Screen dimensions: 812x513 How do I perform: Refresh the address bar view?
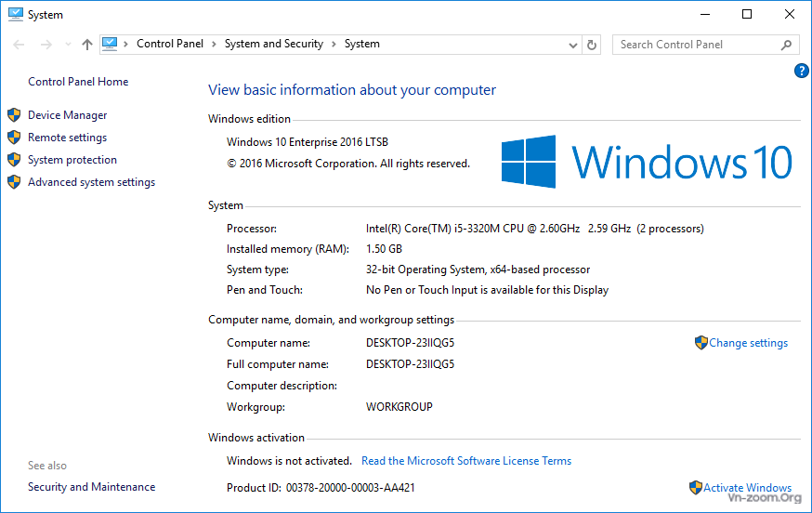[592, 46]
